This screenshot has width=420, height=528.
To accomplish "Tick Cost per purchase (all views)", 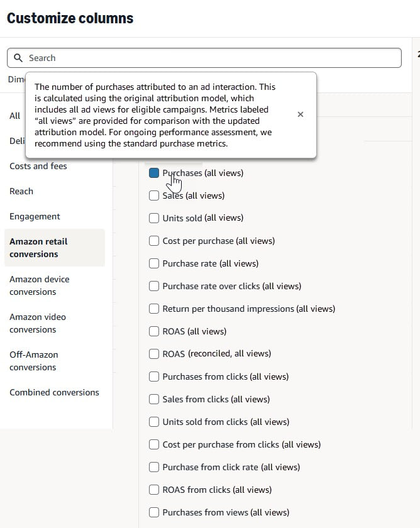I will point(154,241).
